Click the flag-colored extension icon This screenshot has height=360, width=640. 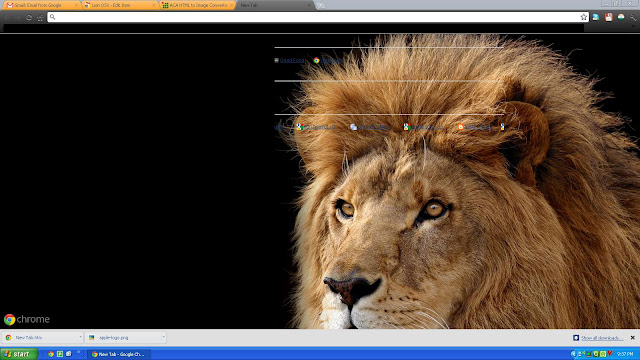click(x=621, y=17)
